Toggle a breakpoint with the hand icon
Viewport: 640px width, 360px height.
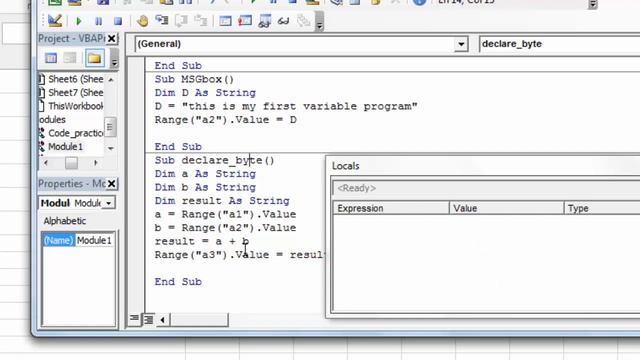point(142,21)
